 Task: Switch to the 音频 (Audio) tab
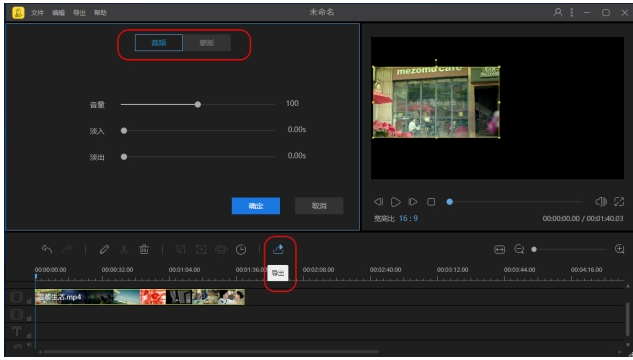(x=159, y=43)
